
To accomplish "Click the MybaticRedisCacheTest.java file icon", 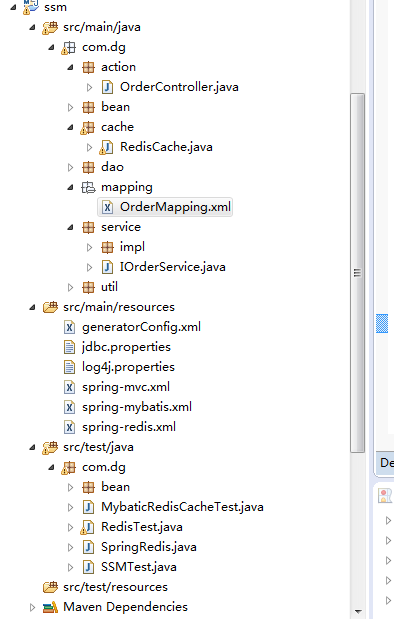I will point(88,507).
